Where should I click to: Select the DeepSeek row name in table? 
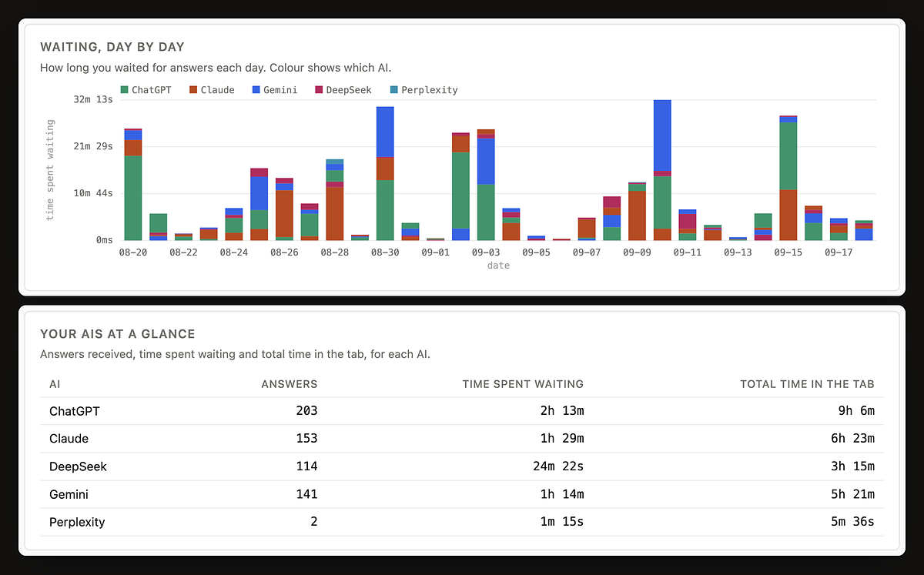coord(78,466)
